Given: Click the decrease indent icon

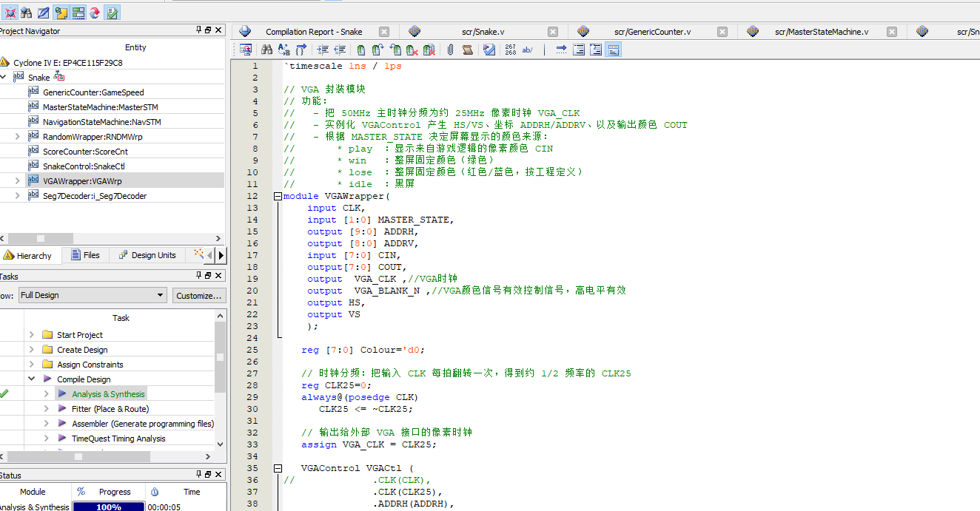Looking at the screenshot, I should [340, 50].
